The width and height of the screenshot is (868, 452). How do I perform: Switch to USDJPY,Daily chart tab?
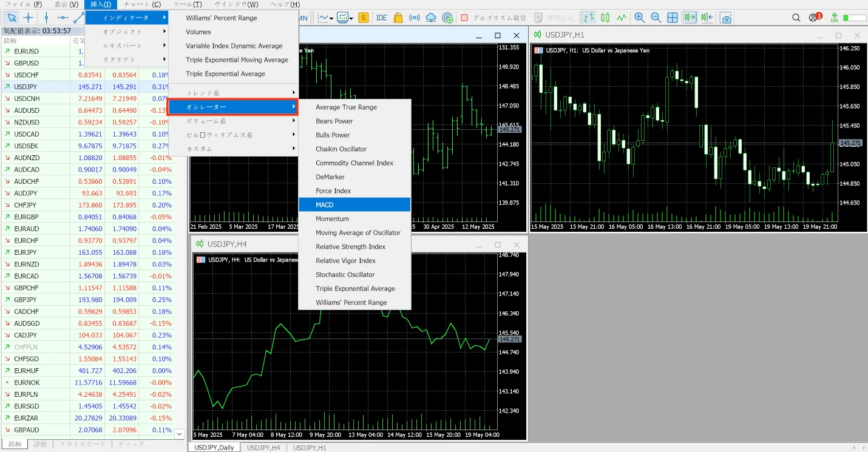[x=214, y=447]
